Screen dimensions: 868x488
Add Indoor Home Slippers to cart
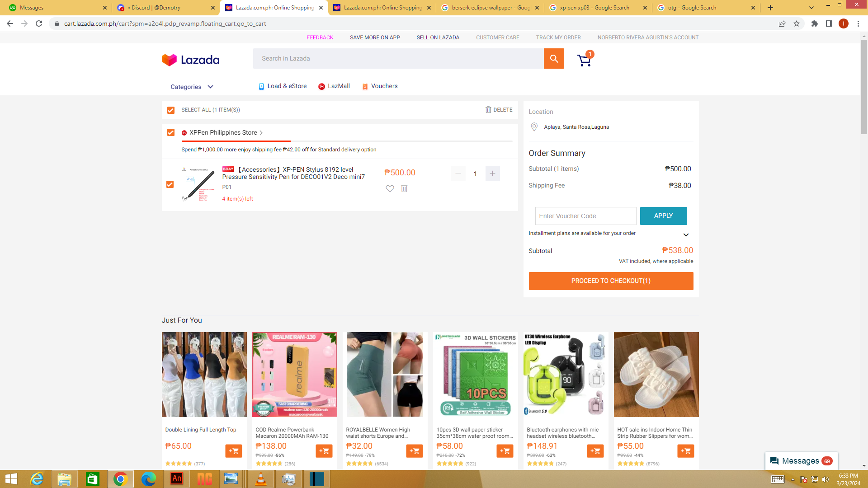click(686, 451)
